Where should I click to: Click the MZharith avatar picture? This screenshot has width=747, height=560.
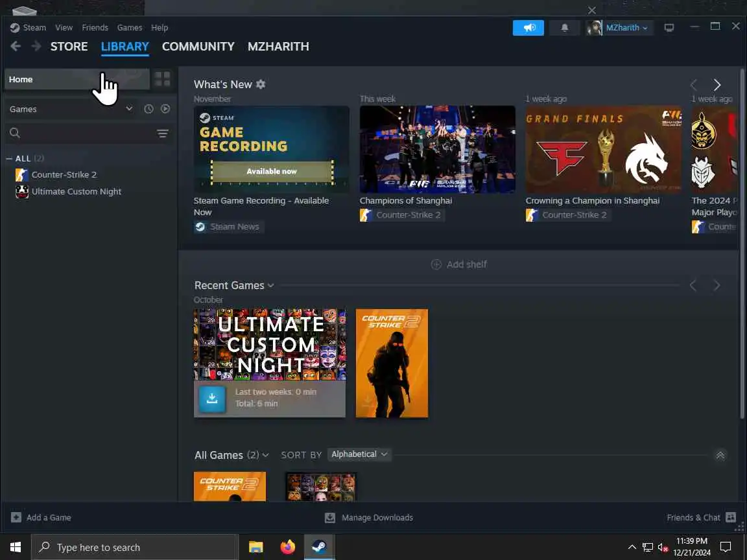[593, 28]
